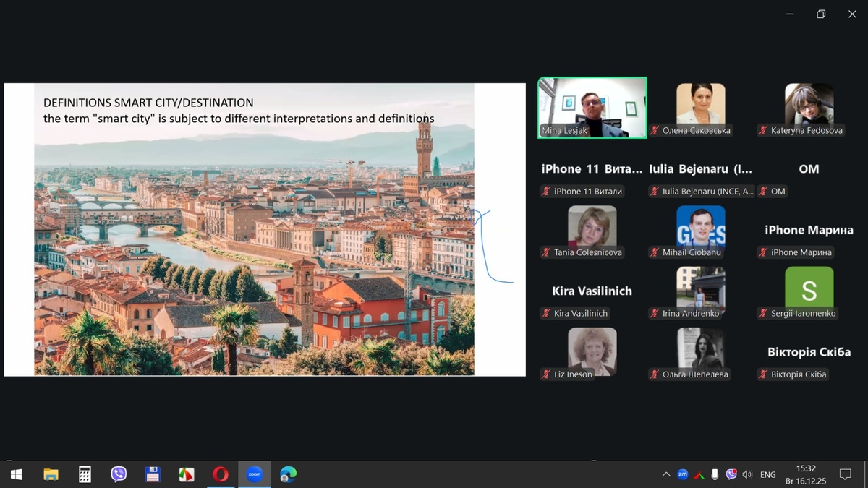Screen dimensions: 868x488
Task: Click the Zoom taskbar icon
Action: coord(255,474)
